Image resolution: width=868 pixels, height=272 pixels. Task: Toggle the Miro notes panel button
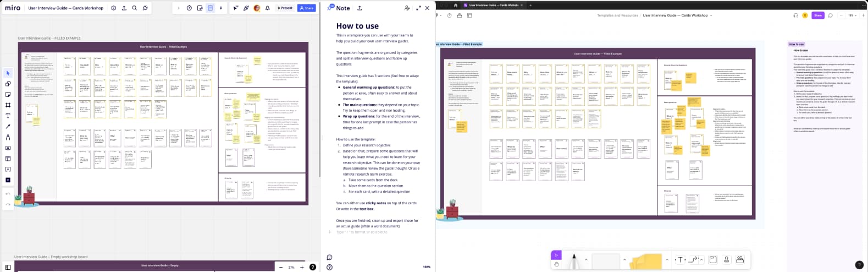(x=210, y=8)
